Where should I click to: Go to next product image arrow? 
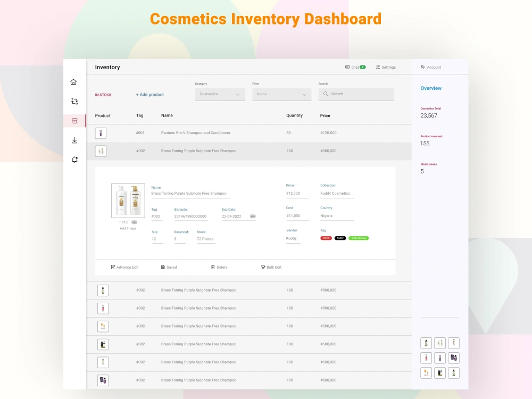(x=135, y=222)
